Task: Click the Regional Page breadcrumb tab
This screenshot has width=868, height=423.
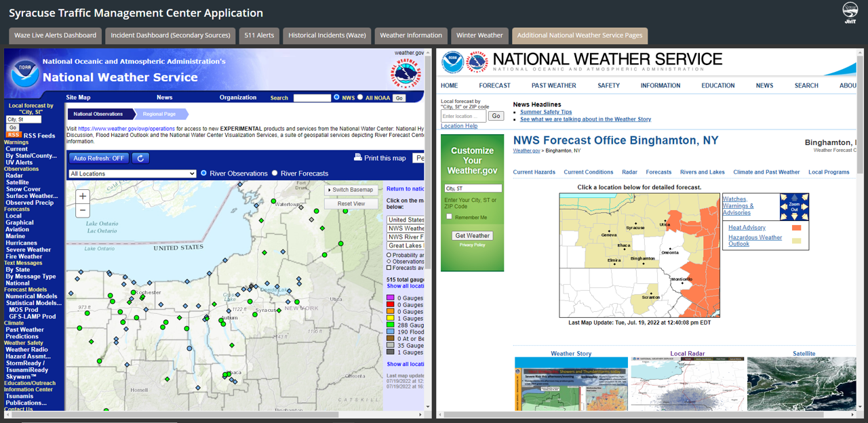Action: pos(160,114)
